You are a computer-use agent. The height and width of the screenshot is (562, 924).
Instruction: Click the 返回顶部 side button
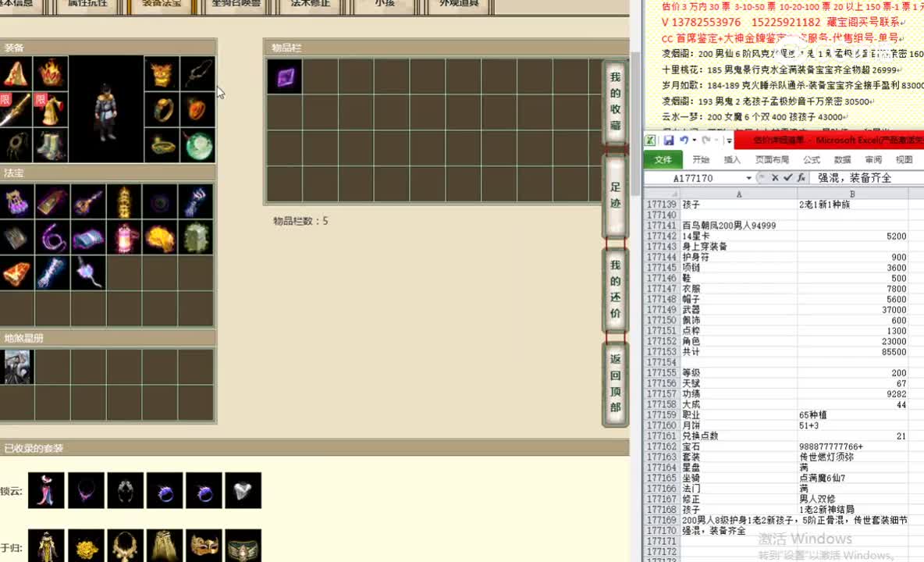pos(615,383)
